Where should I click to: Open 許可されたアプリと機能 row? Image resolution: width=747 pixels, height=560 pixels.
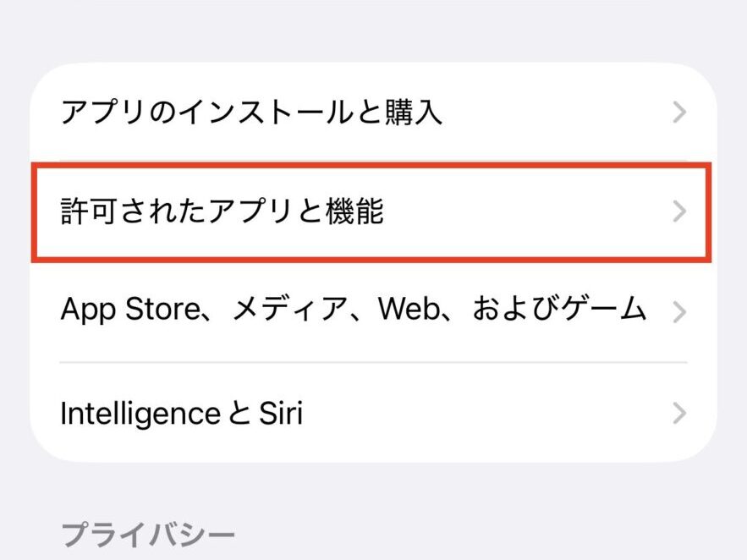372,211
